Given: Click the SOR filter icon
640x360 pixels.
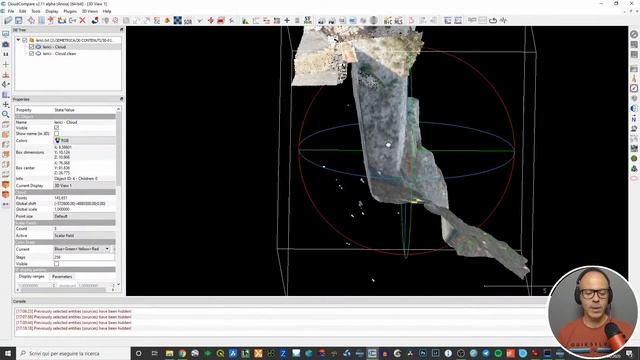Looking at the screenshot, I should point(188,20).
